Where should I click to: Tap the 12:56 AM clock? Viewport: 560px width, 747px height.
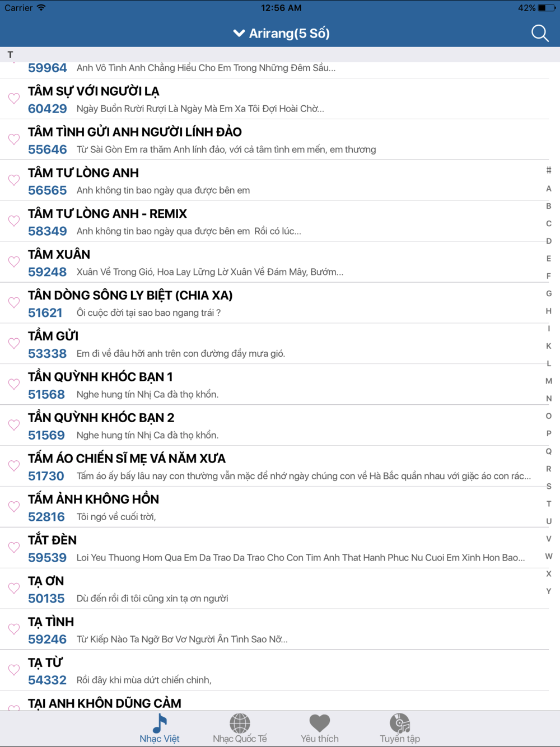pos(281,8)
